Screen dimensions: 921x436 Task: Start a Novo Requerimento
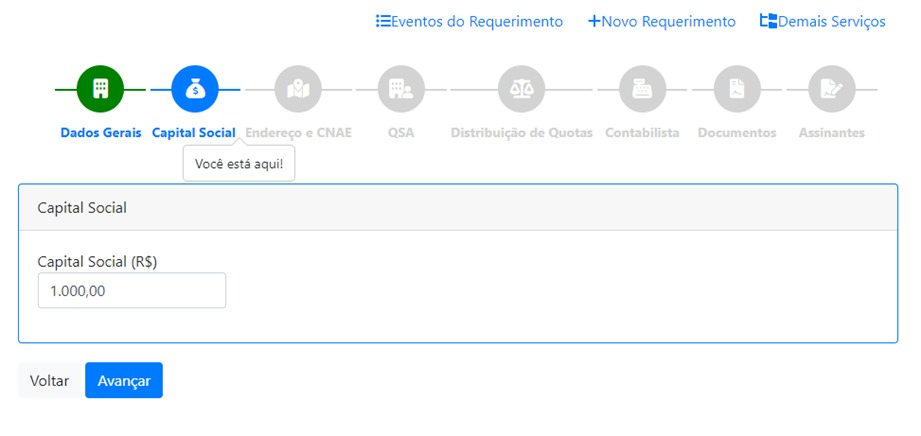pos(662,21)
